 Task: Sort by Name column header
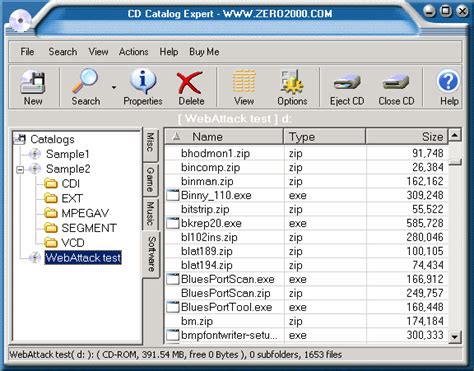click(x=224, y=137)
